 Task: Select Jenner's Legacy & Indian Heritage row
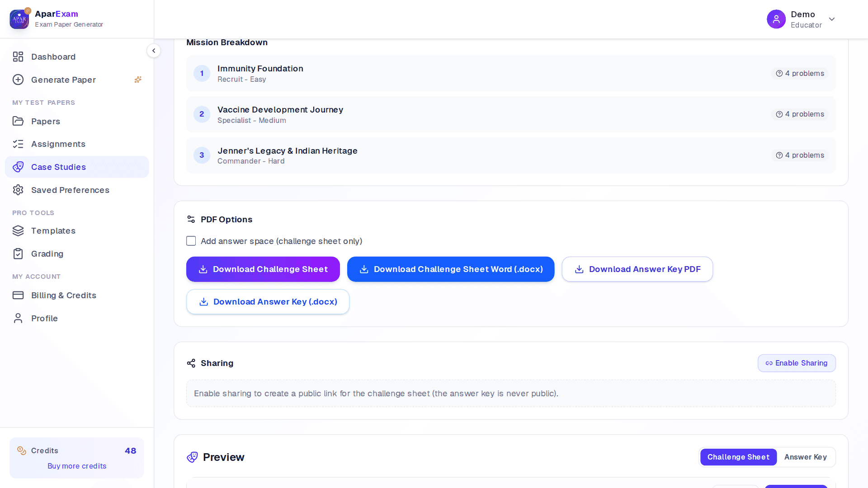(511, 155)
